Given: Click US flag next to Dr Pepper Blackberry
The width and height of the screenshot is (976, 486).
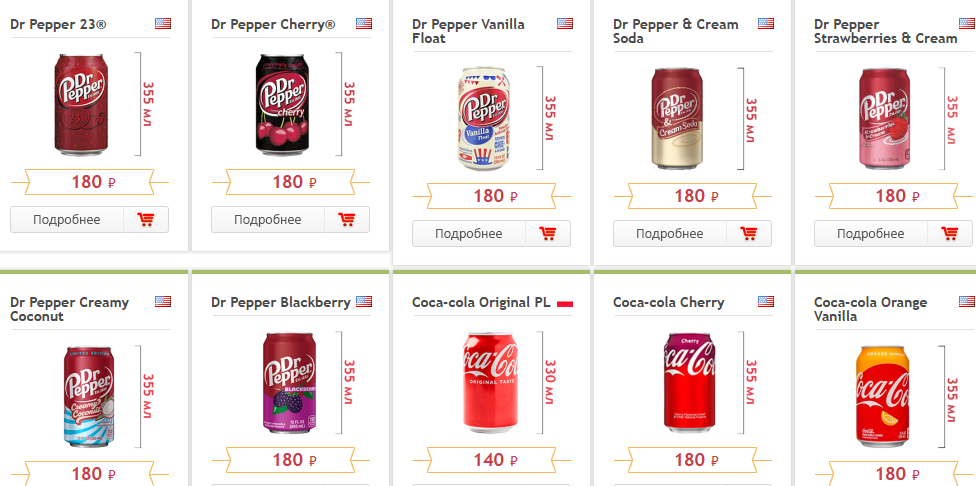Looking at the screenshot, I should click(364, 301).
